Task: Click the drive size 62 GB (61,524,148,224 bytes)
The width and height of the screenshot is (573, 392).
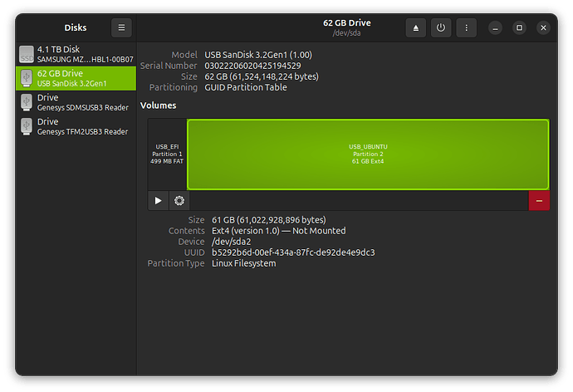Action: coord(262,76)
